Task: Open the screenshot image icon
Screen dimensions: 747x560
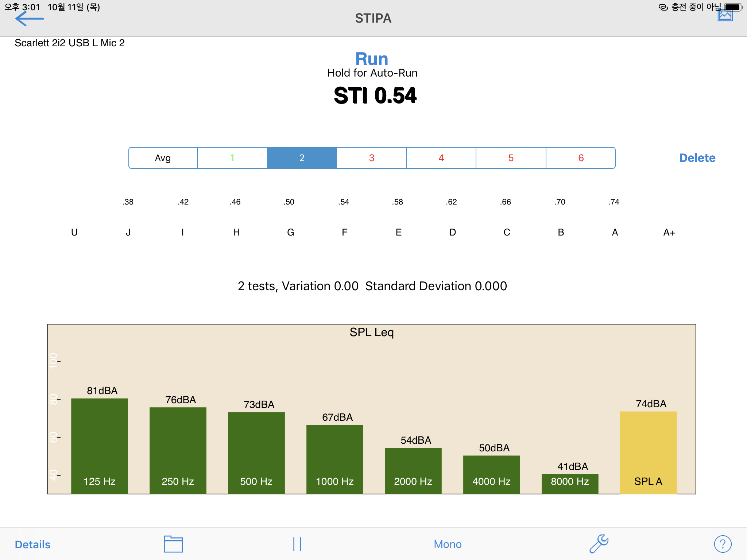Action: [725, 16]
